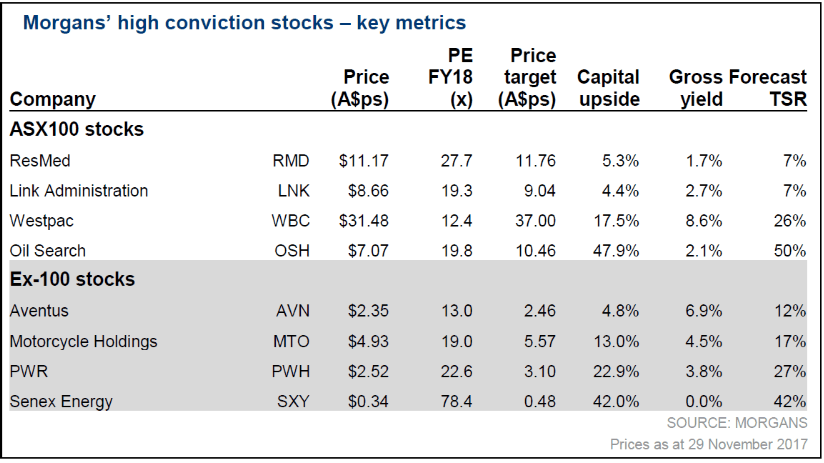Image resolution: width=824 pixels, height=463 pixels.
Task: Select the ASX100 stocks section heading
Action: pos(77,129)
